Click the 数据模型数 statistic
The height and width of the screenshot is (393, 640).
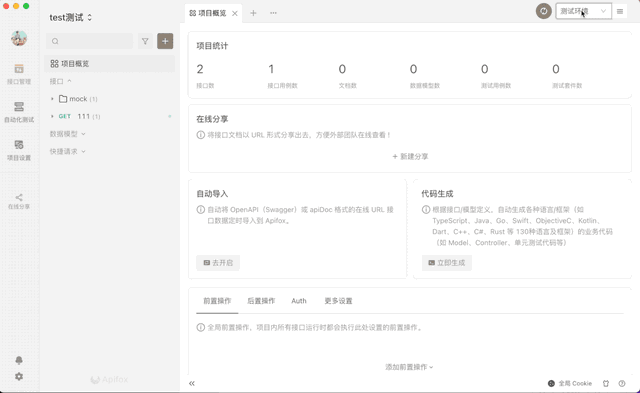[424, 76]
